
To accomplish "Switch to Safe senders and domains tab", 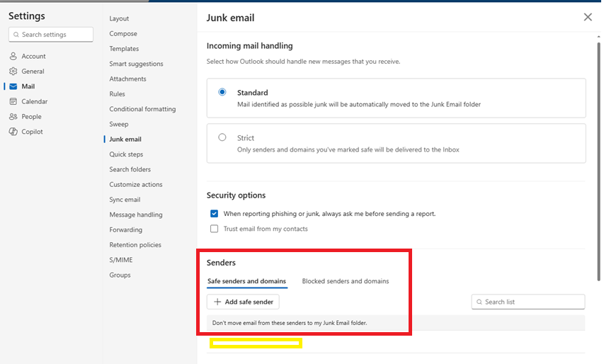I will [x=246, y=281].
